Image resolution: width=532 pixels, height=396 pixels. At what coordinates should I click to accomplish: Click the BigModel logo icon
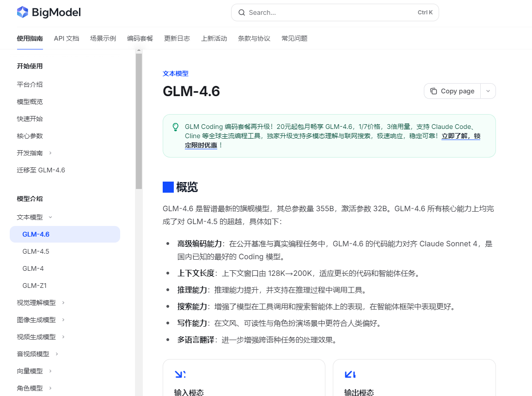click(22, 12)
